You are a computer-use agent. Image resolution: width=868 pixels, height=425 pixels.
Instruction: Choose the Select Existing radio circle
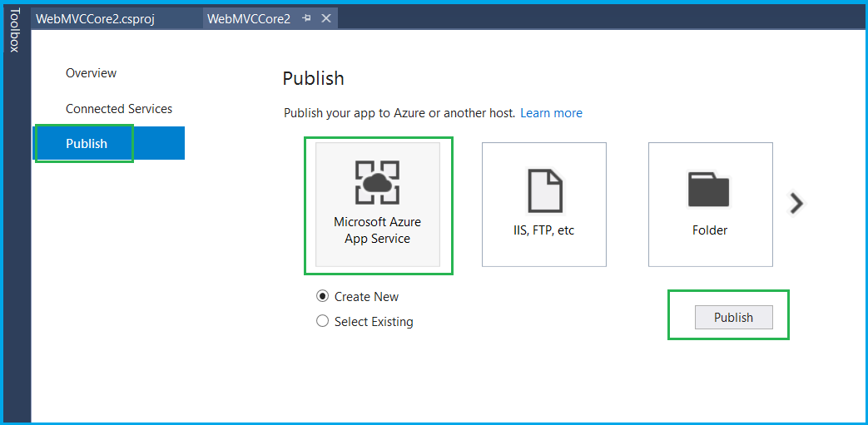click(323, 321)
